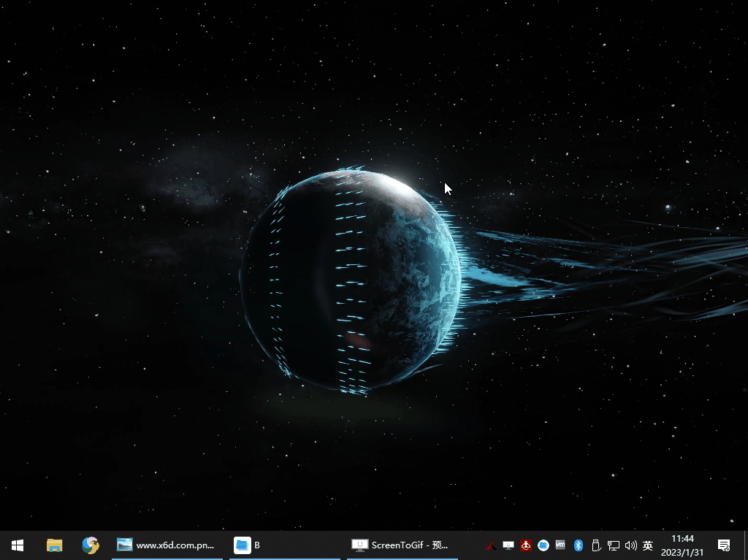The height and width of the screenshot is (560, 748).
Task: Launch File Explorer from the taskbar
Action: click(x=54, y=545)
